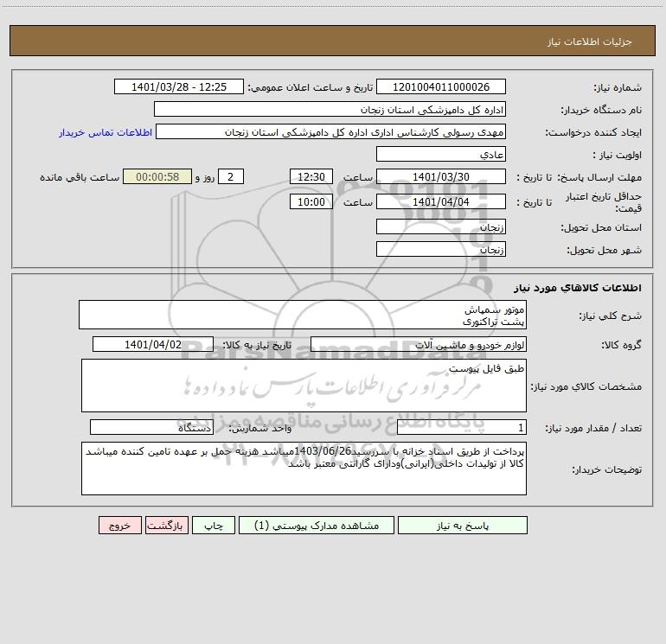Click label شماره نیاز
The width and height of the screenshot is (666, 644).
click(618, 87)
